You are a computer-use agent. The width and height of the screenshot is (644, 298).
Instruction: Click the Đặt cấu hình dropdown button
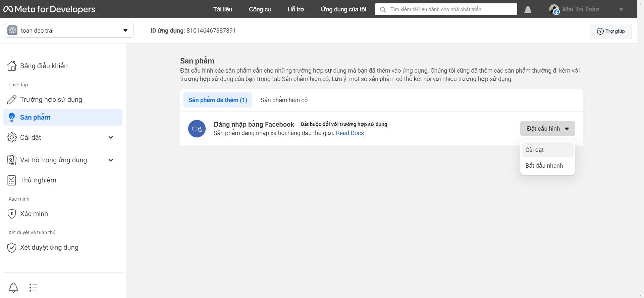(548, 128)
